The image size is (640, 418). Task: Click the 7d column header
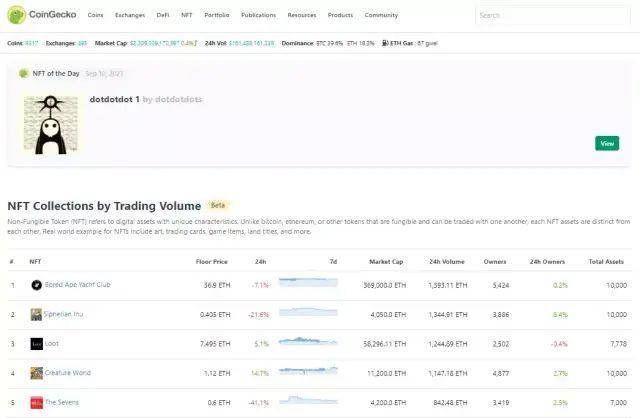[x=333, y=262]
